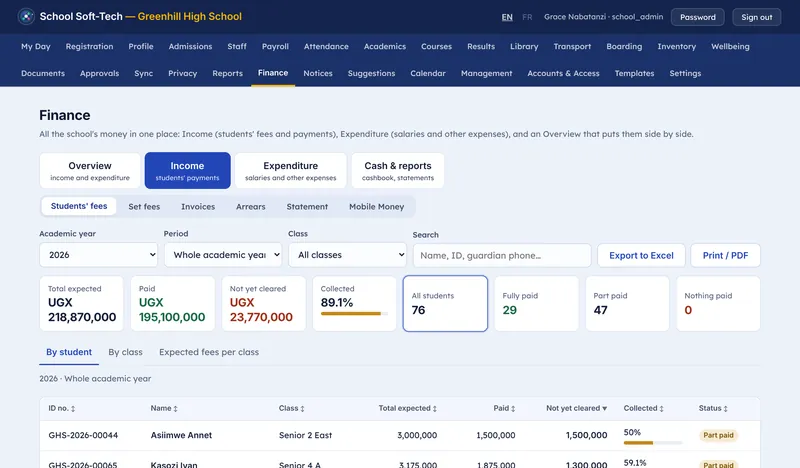
Task: Switch to the Expenditure tab
Action: 290,170
